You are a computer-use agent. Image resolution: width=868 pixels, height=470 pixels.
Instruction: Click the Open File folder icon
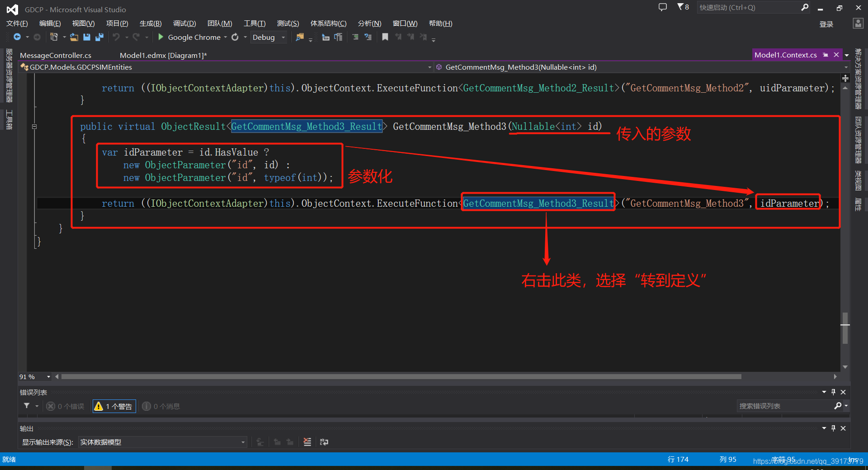click(74, 37)
